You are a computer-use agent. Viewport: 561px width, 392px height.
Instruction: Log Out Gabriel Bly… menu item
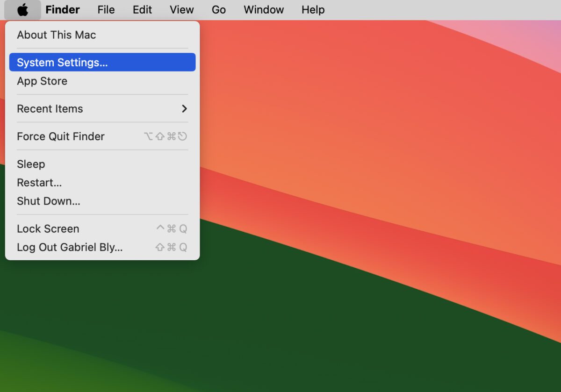tap(102, 247)
